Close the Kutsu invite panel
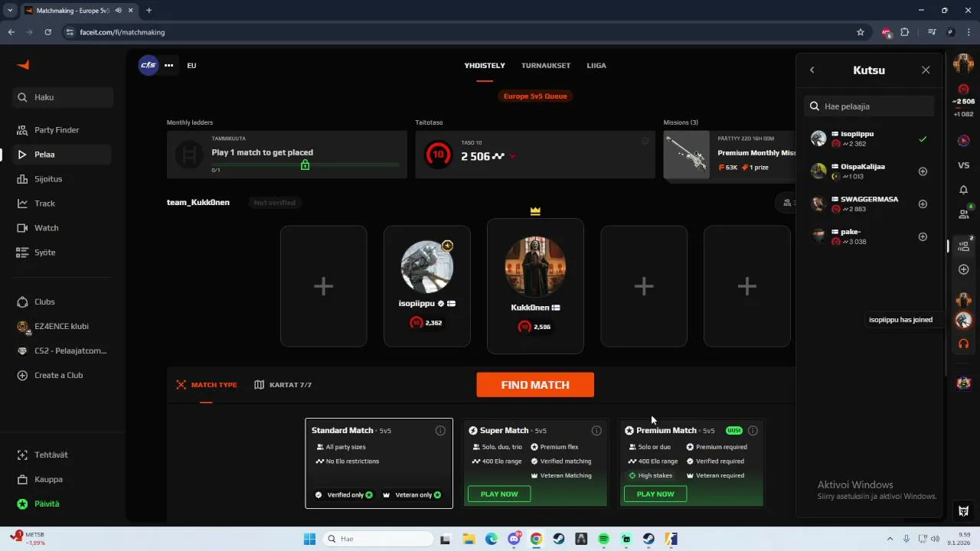Screen dimensions: 980x551 point(926,70)
